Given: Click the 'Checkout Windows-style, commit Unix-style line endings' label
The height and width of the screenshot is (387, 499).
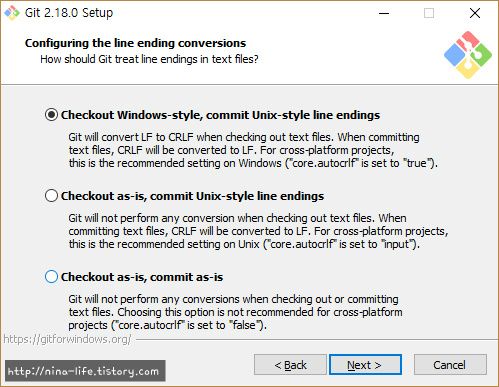Looking at the screenshot, I should click(x=220, y=115).
